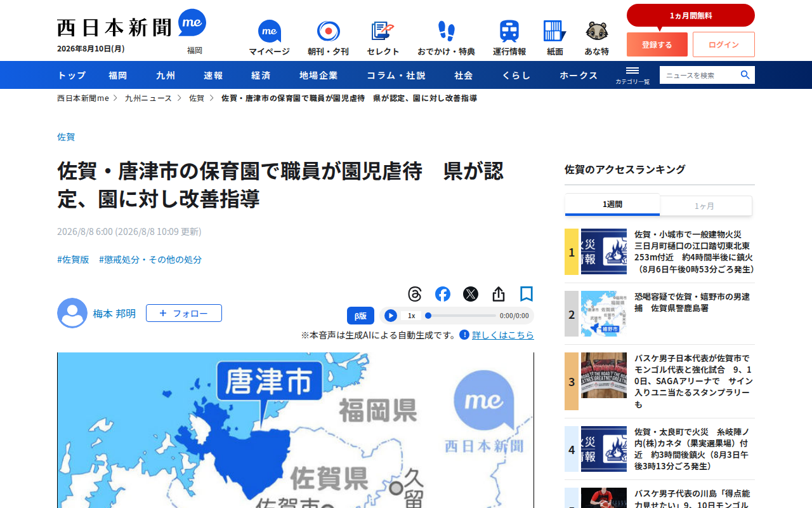Click the audio progress slider

coord(461,316)
